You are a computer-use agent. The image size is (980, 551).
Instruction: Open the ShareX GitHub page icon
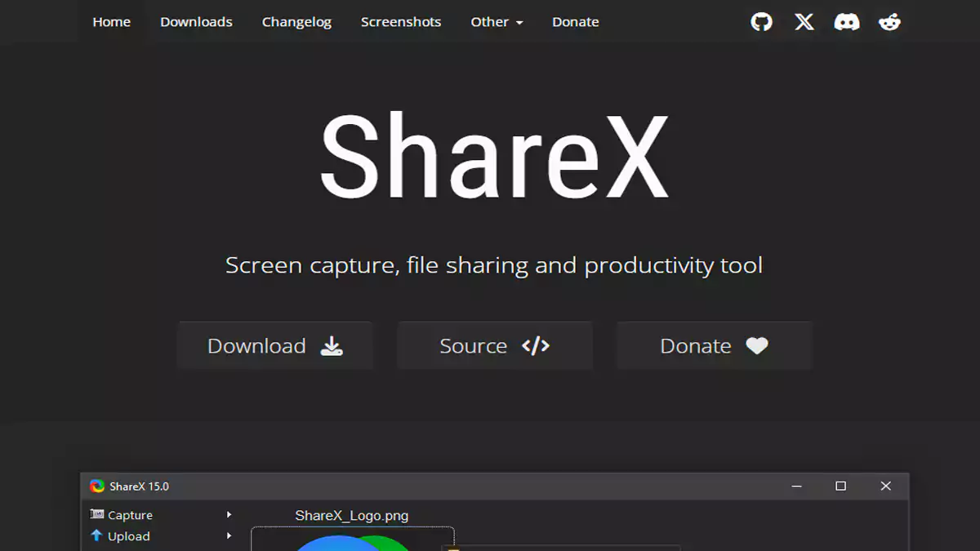click(761, 22)
